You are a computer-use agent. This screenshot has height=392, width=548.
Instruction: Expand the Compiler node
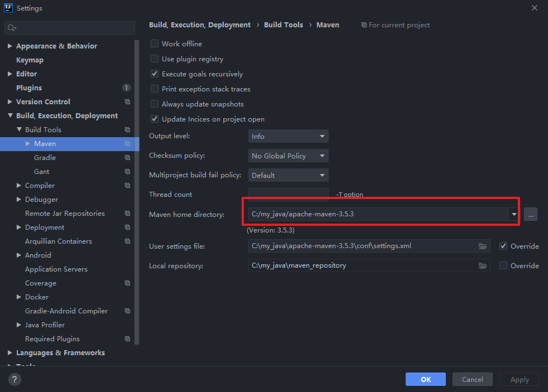tap(19, 186)
